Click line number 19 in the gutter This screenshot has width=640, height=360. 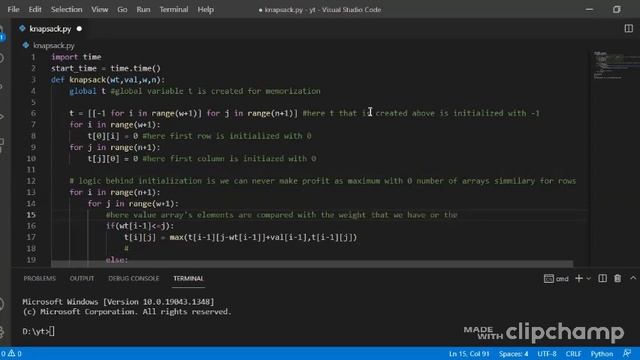click(31, 260)
